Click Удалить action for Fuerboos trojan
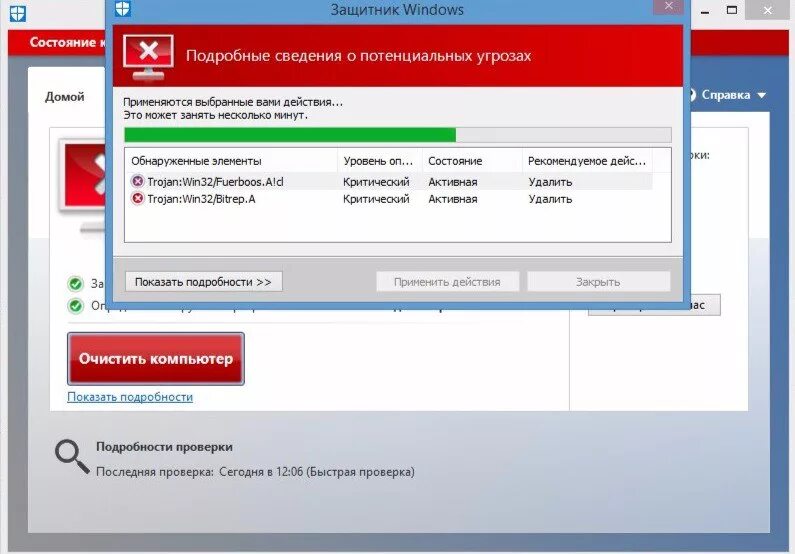This screenshot has height=554, width=795. (x=550, y=182)
